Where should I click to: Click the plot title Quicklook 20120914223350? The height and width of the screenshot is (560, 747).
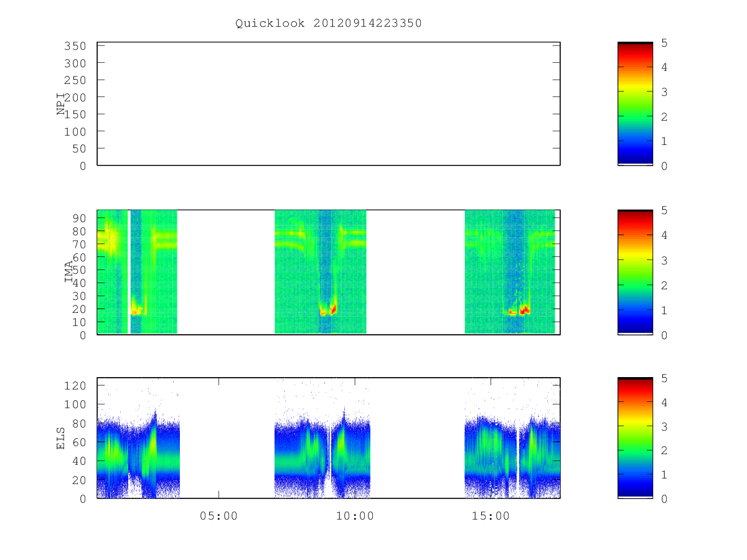coord(329,24)
